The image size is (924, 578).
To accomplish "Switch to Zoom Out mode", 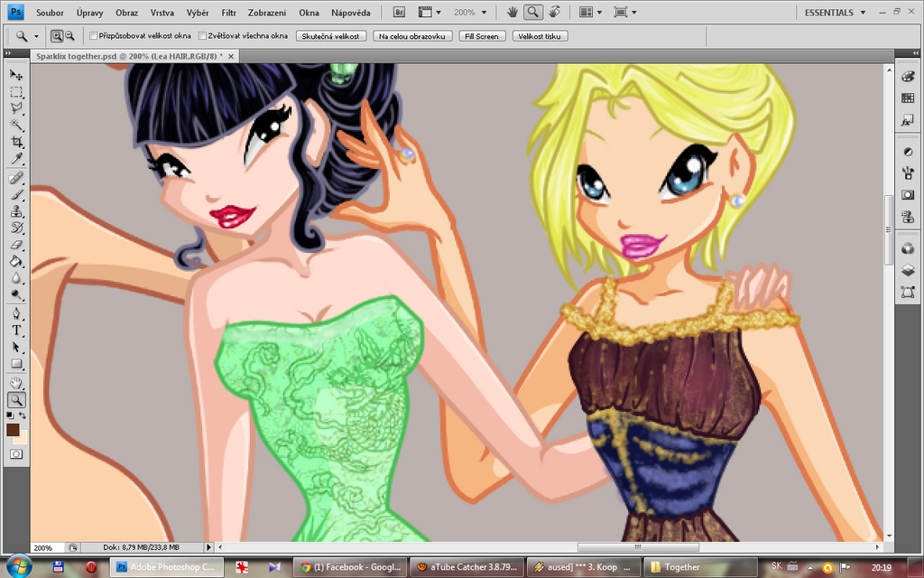I will tap(69, 36).
